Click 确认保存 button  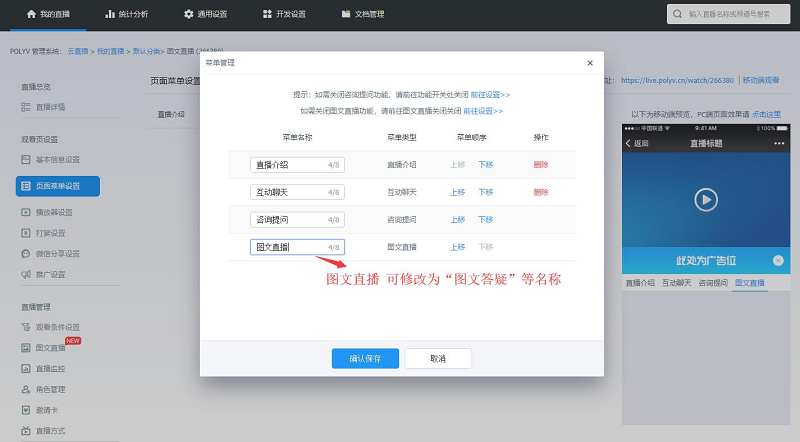(365, 358)
